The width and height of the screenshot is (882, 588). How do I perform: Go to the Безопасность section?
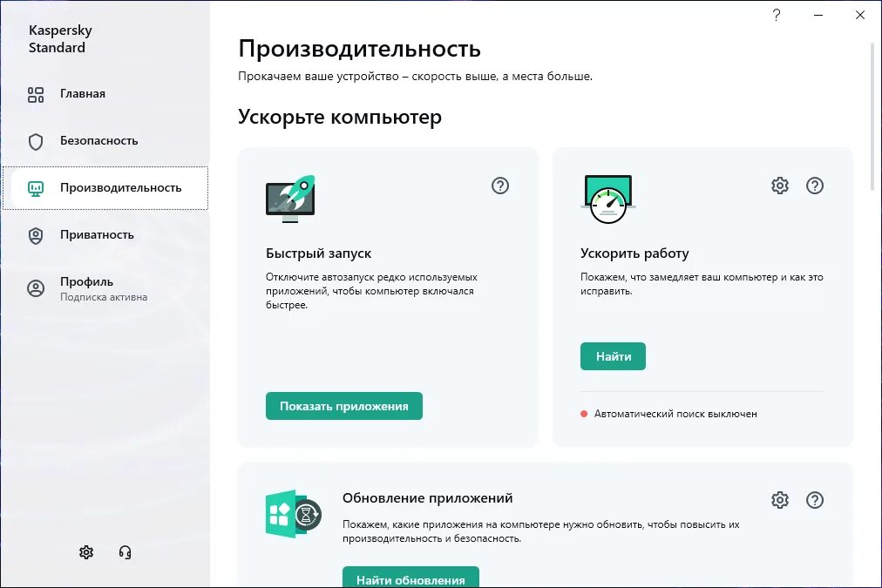pyautogui.click(x=105, y=141)
